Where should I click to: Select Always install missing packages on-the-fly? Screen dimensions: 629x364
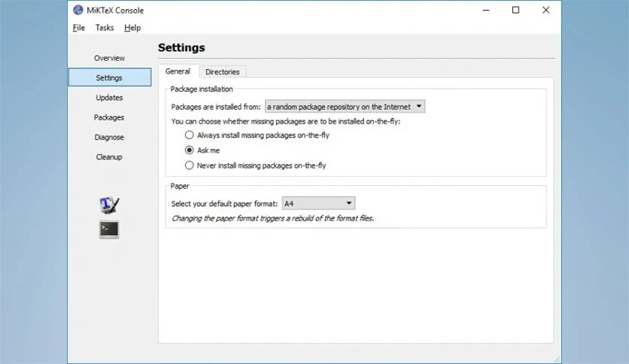pos(257,135)
